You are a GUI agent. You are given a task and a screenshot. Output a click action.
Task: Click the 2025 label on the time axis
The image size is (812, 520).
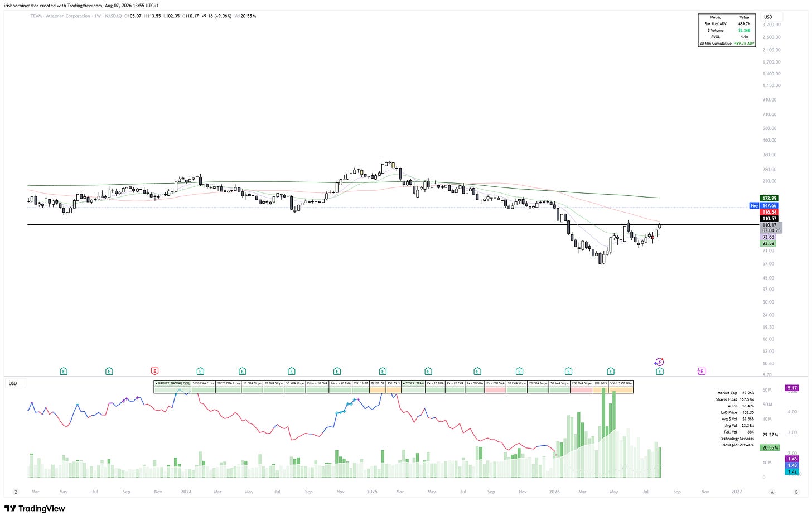[372, 492]
